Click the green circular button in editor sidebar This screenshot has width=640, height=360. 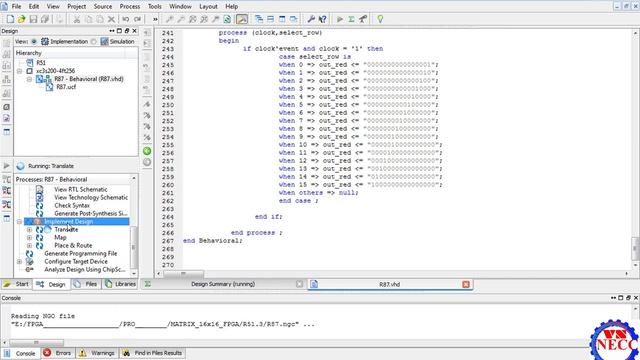[x=147, y=151]
